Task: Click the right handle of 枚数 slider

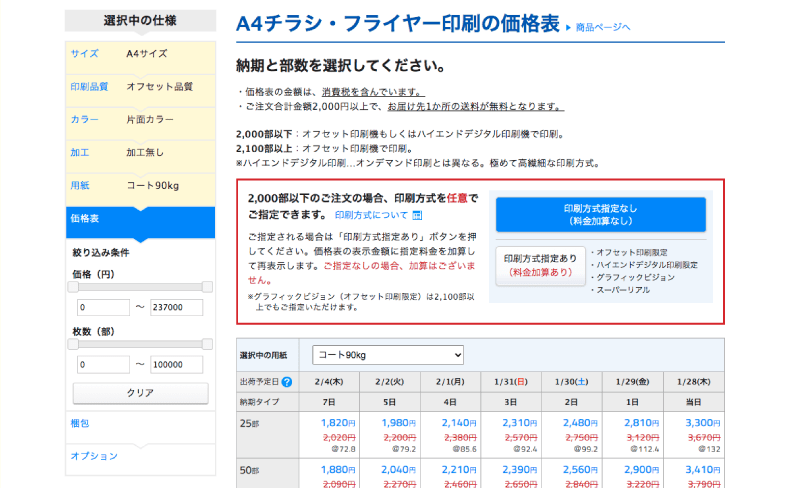Action: pyautogui.click(x=207, y=343)
